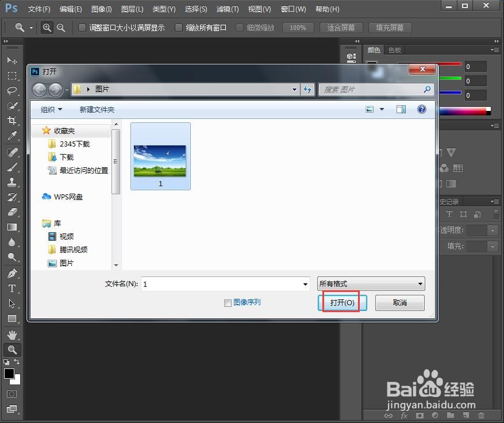Select the Eyedropper tool
Image resolution: width=504 pixels, height=423 pixels.
click(x=12, y=136)
